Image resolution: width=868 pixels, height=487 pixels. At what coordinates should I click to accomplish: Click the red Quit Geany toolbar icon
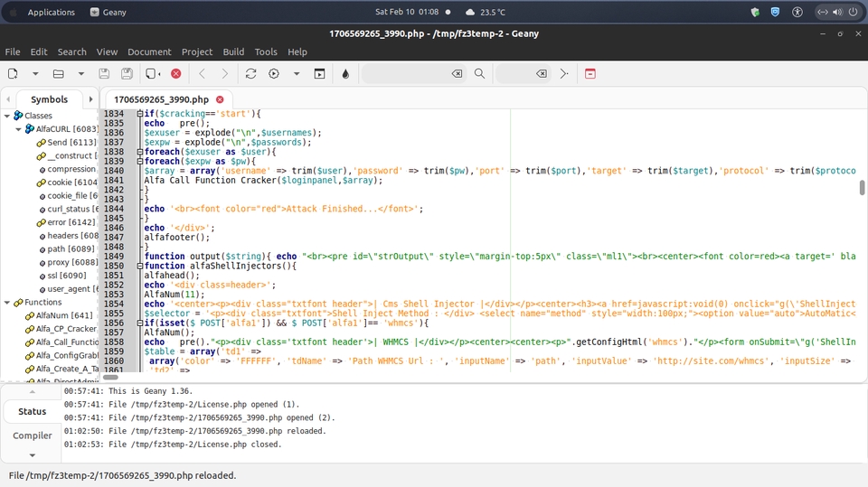coord(590,73)
